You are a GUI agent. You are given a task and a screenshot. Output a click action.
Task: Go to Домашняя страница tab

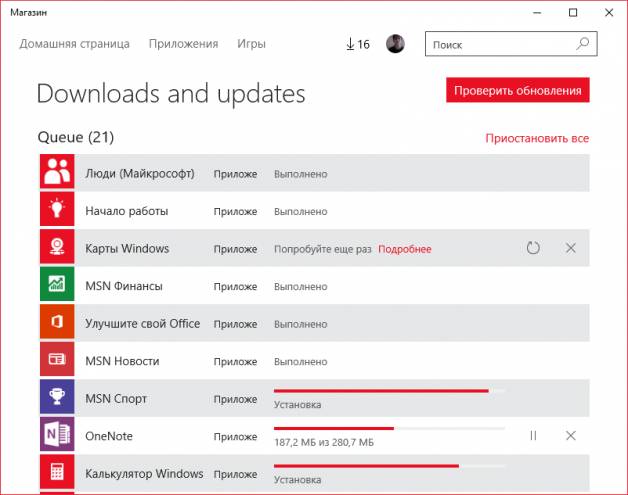click(74, 44)
